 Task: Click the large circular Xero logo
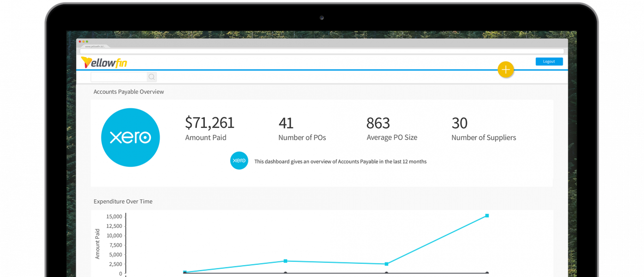click(130, 138)
